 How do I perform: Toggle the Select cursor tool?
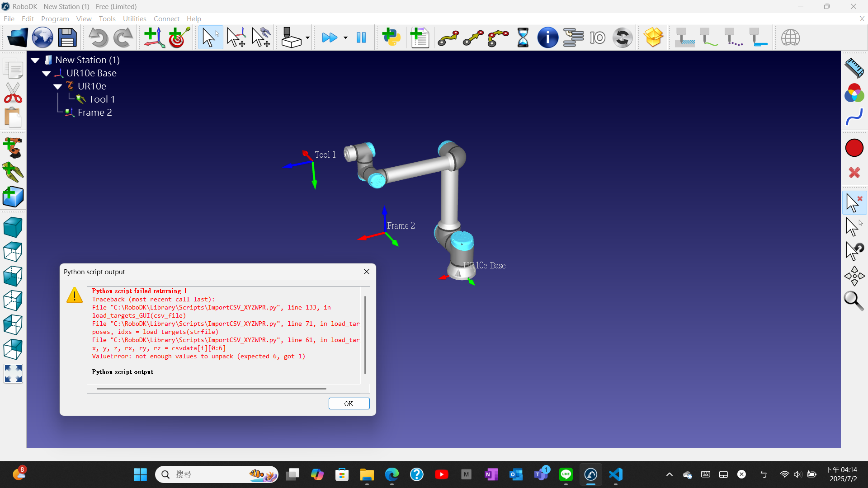(x=210, y=38)
